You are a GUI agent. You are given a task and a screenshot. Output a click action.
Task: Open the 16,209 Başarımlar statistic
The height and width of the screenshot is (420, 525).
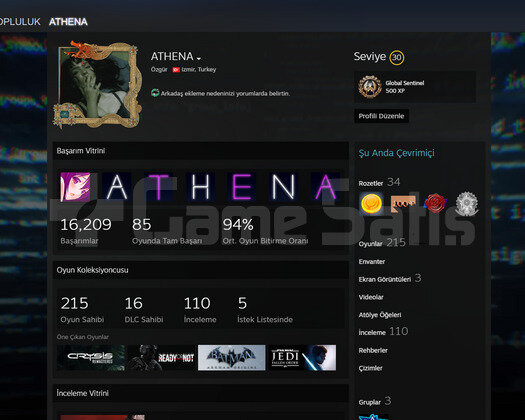[x=86, y=231]
